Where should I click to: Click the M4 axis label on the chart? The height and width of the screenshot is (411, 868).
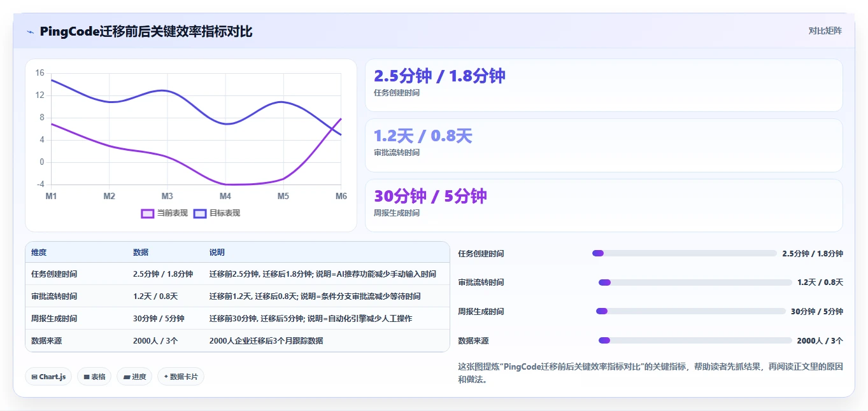tap(225, 196)
